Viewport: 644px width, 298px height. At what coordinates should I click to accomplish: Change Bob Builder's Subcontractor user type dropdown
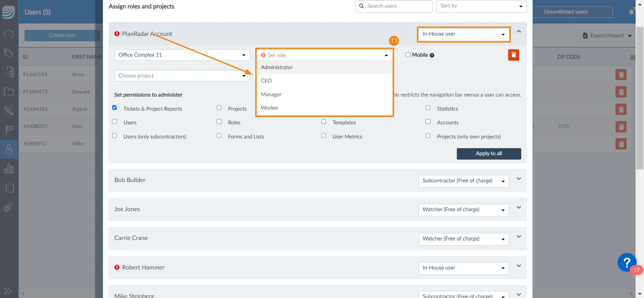[x=464, y=181]
